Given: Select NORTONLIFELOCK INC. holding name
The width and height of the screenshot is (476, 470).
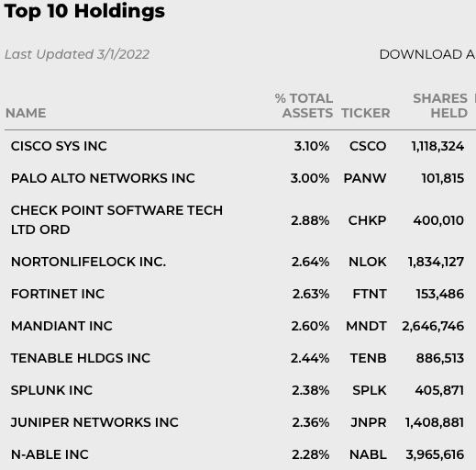Looking at the screenshot, I should tap(88, 262).
